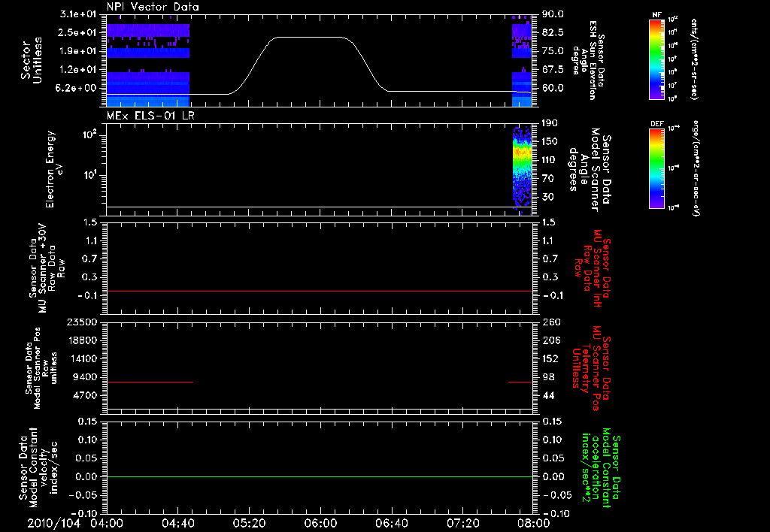The width and height of the screenshot is (770, 532).
Task: Click the 82.5 sun elevation tick
Action: click(x=553, y=33)
